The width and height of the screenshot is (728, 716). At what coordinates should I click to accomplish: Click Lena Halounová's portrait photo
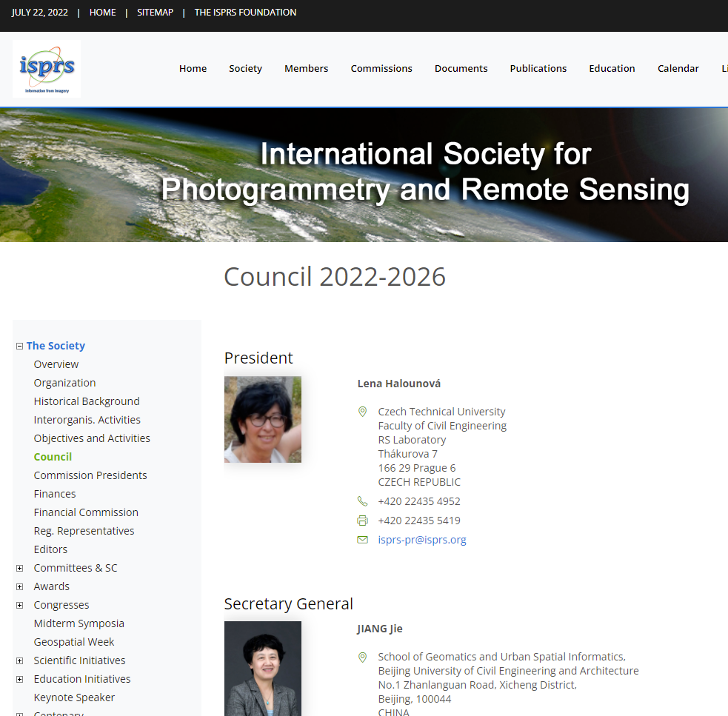(263, 419)
